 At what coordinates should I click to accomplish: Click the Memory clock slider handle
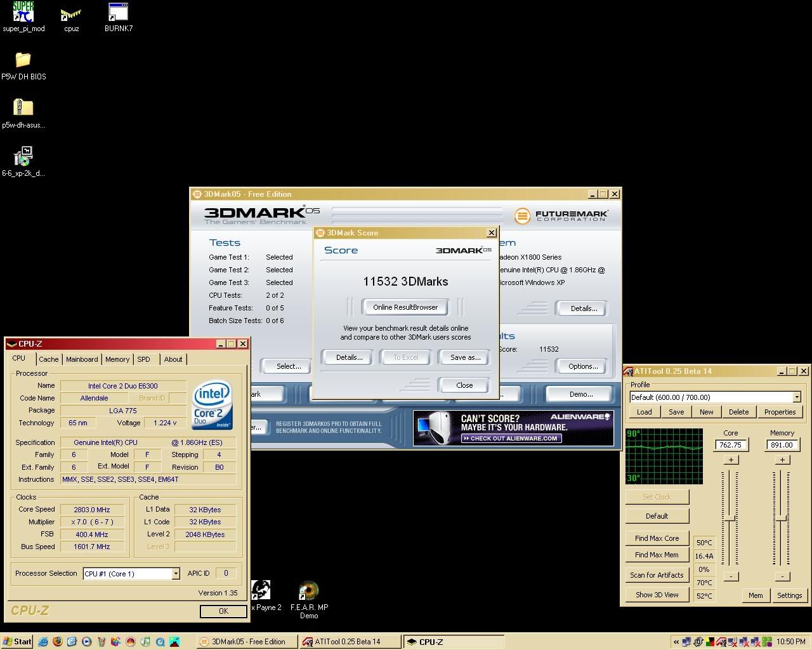tap(782, 519)
